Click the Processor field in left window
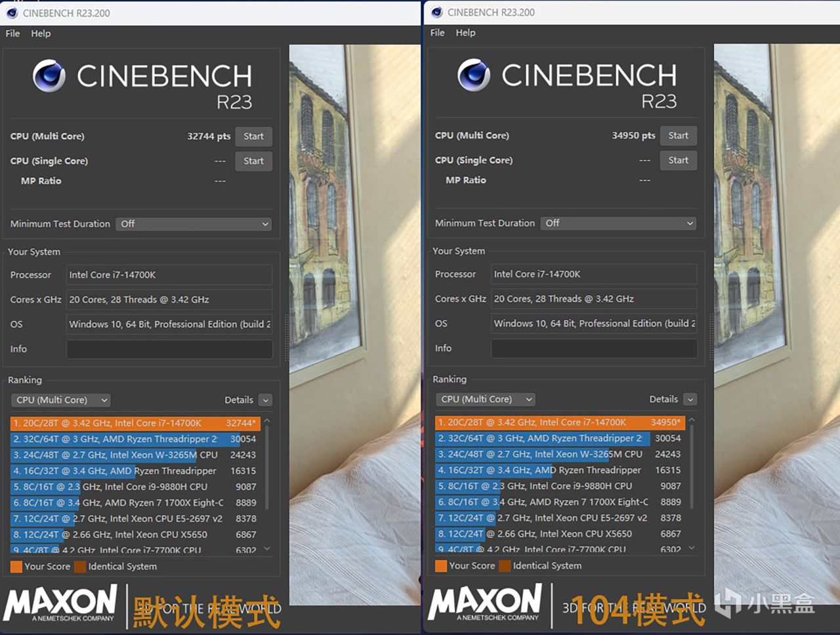This screenshot has height=635, width=840. (169, 275)
